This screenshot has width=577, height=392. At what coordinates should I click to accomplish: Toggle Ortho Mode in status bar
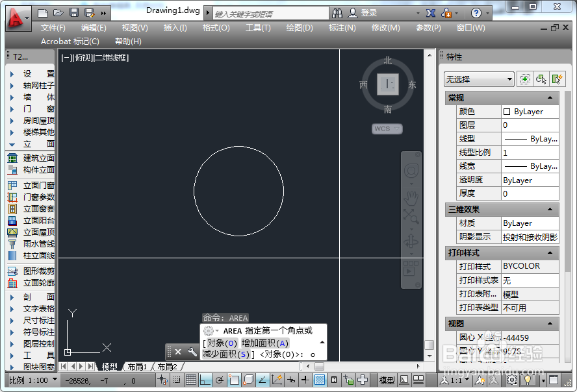pos(205,380)
